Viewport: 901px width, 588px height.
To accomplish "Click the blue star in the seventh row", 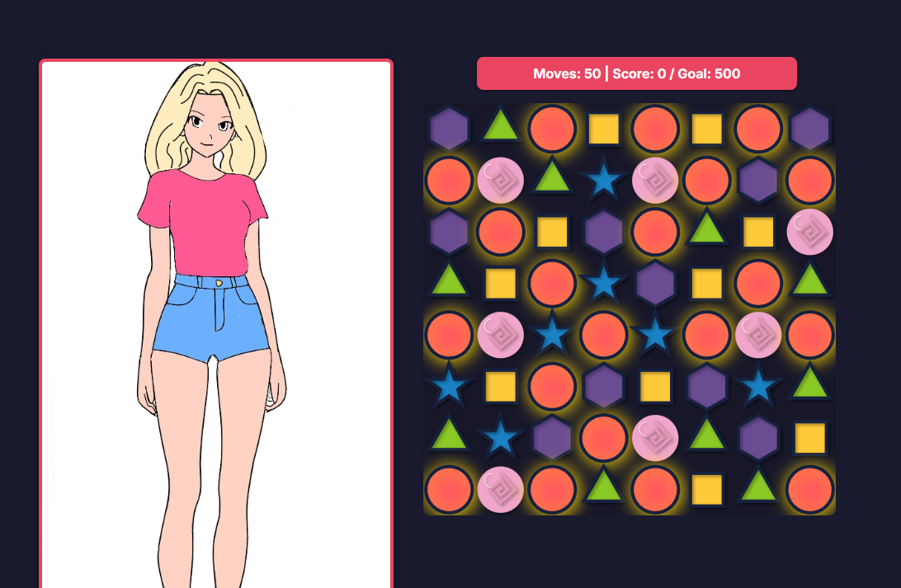I will pos(501,437).
